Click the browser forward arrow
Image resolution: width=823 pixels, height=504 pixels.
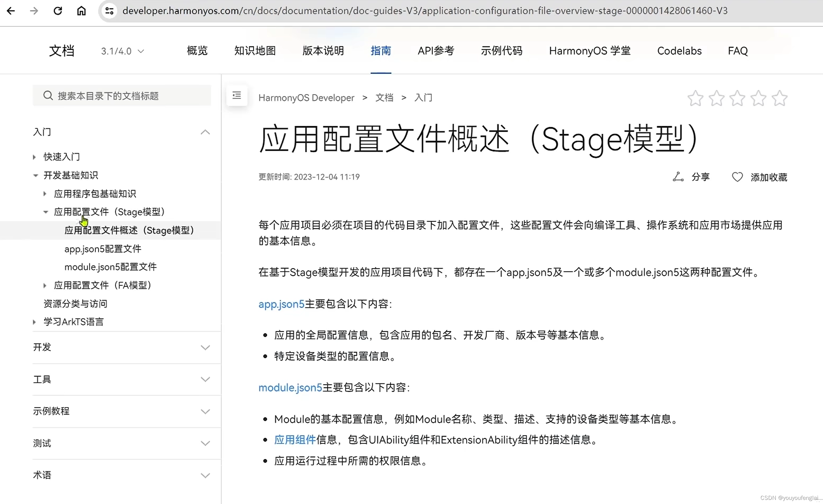(x=34, y=11)
